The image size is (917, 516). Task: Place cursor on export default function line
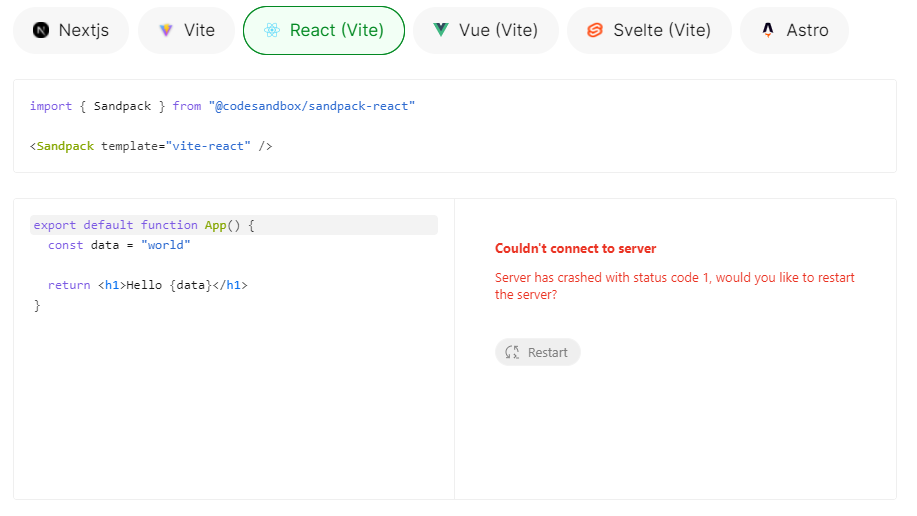click(234, 225)
